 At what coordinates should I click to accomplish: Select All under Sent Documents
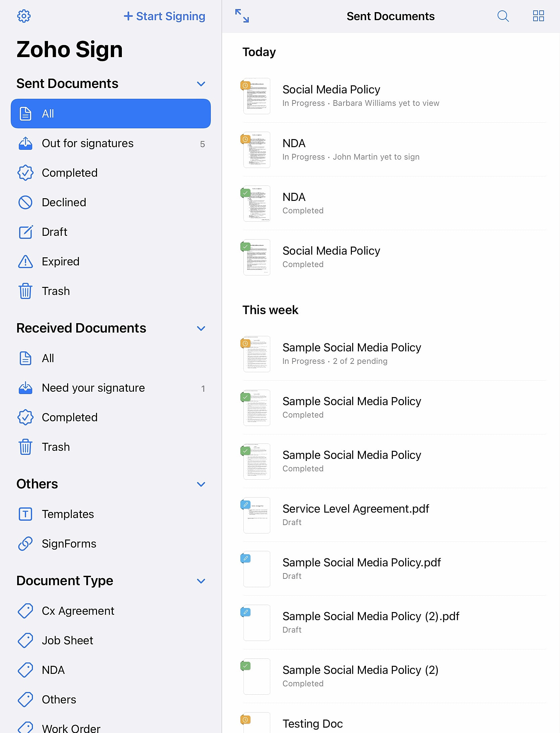[x=111, y=114]
